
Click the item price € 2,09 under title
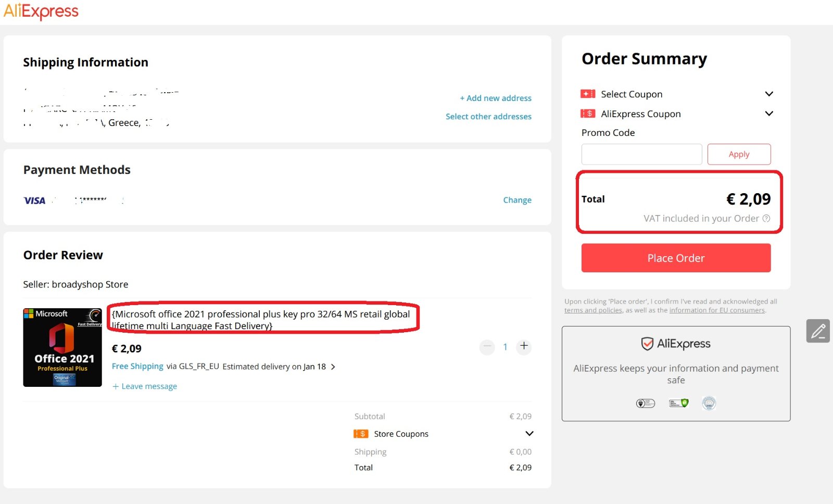click(x=127, y=349)
